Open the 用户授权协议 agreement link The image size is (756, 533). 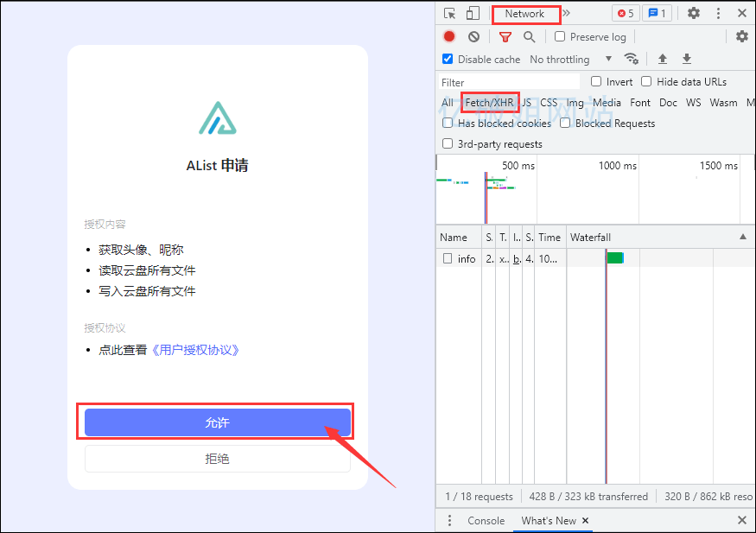coord(195,350)
